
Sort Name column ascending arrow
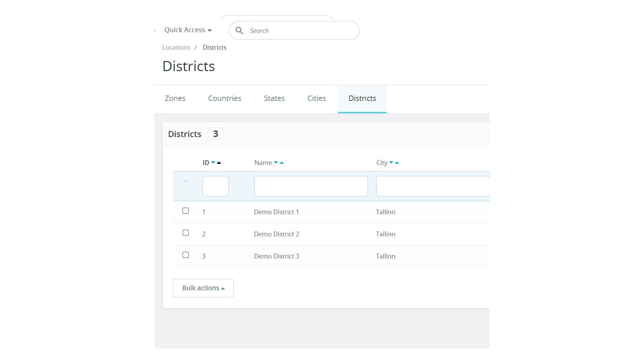[x=282, y=163]
